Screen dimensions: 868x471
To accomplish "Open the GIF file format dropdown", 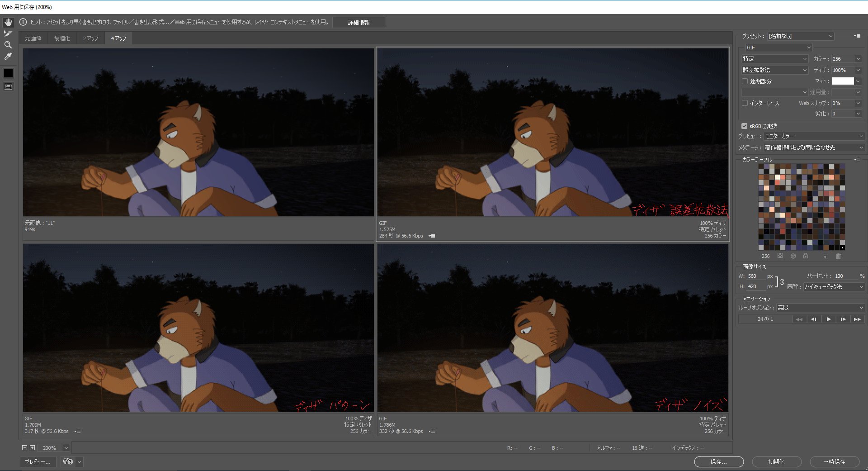I will click(x=778, y=48).
